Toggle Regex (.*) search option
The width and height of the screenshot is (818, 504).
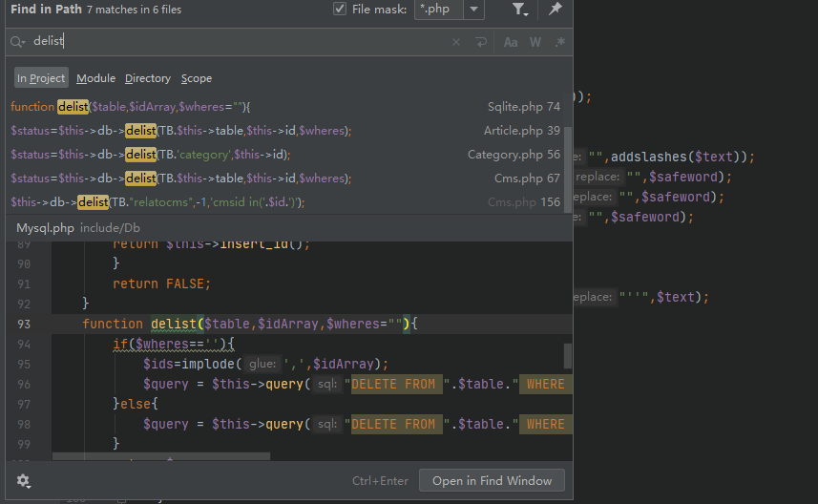[x=559, y=42]
